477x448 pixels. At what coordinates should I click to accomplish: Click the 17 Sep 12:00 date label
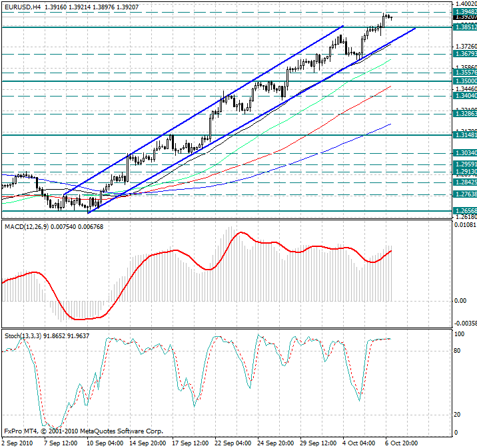(189, 442)
